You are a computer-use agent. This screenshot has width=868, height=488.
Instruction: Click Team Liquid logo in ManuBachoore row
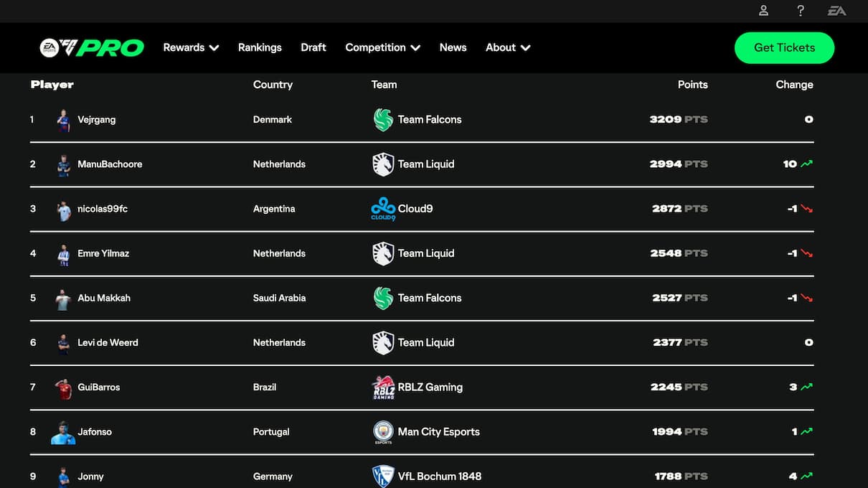coord(383,164)
